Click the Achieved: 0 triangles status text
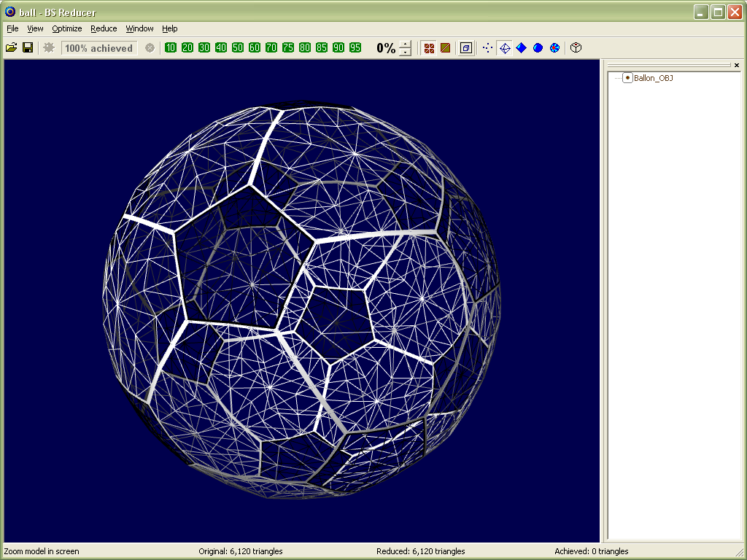Image resolution: width=747 pixels, height=560 pixels. pyautogui.click(x=591, y=551)
